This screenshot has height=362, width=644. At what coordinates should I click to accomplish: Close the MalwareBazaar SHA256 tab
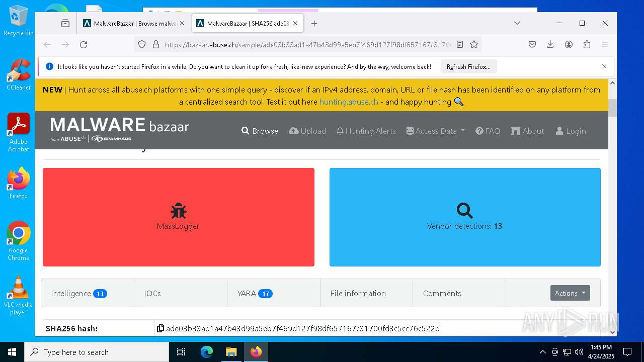[x=295, y=23]
